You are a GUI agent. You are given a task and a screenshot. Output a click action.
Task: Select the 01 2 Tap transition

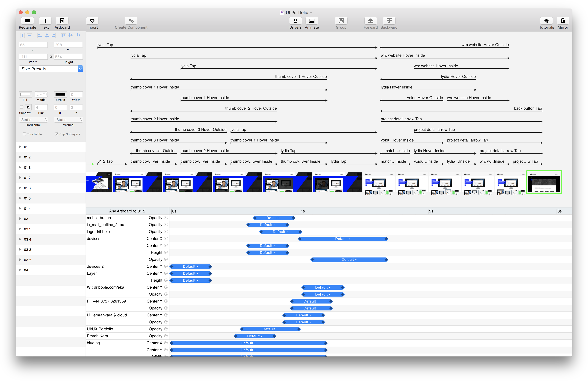(x=105, y=161)
